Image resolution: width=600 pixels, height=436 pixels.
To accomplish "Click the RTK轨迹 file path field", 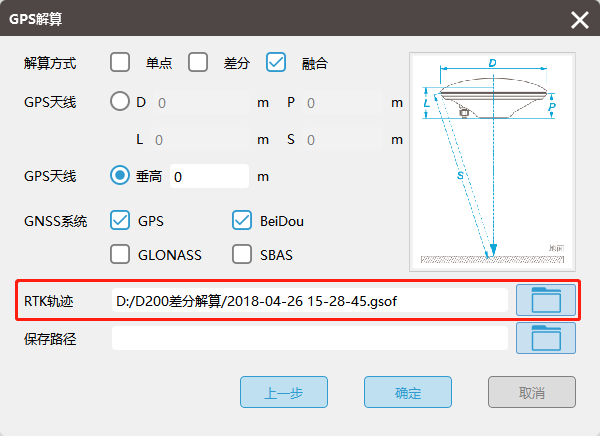I will (310, 299).
